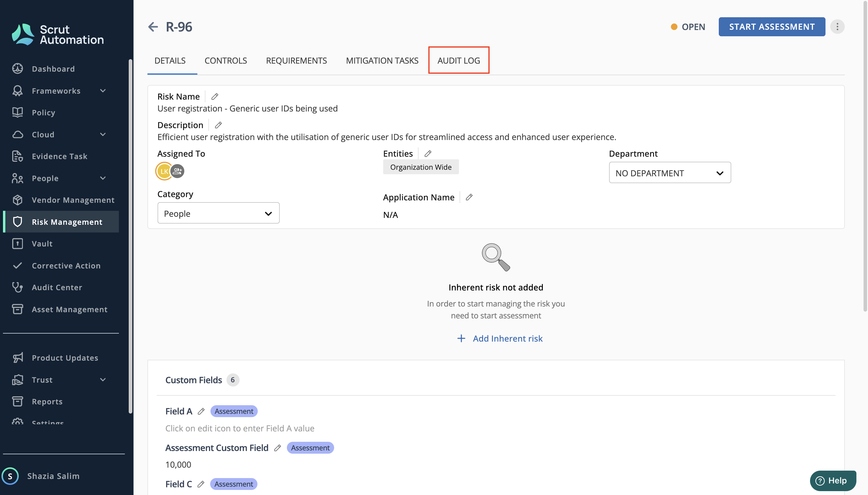Click the plus icon for inherent risk
The height and width of the screenshot is (495, 868).
[x=461, y=338]
